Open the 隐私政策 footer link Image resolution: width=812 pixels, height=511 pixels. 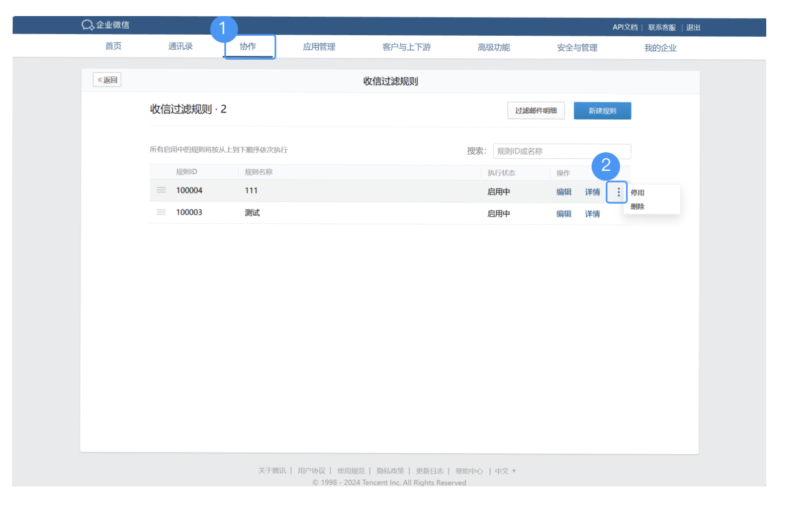click(391, 471)
